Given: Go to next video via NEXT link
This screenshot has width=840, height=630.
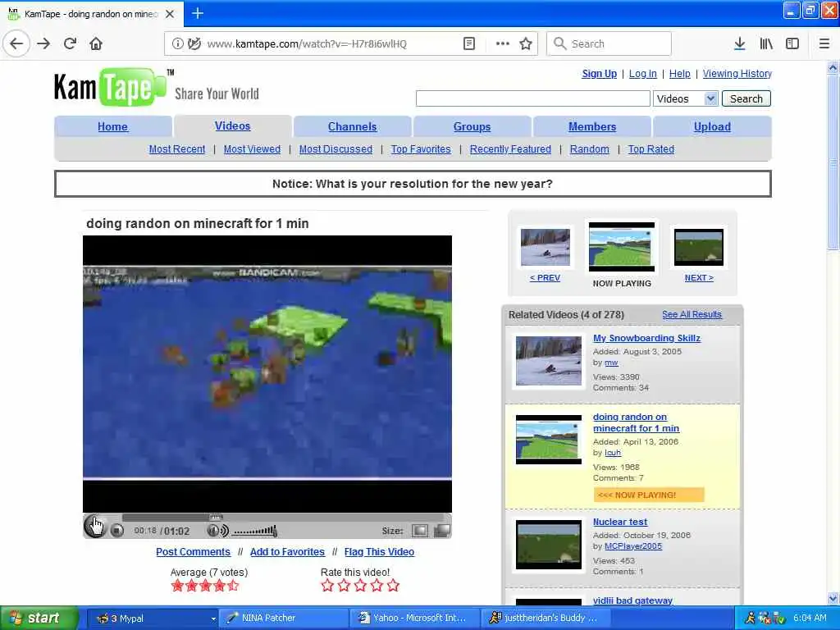Looking at the screenshot, I should [699, 277].
